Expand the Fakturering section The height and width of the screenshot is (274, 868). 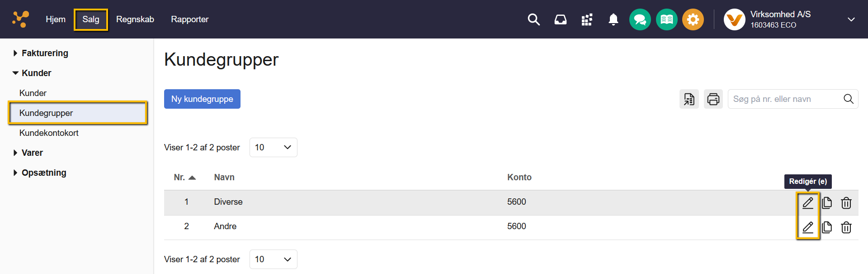[x=44, y=53]
